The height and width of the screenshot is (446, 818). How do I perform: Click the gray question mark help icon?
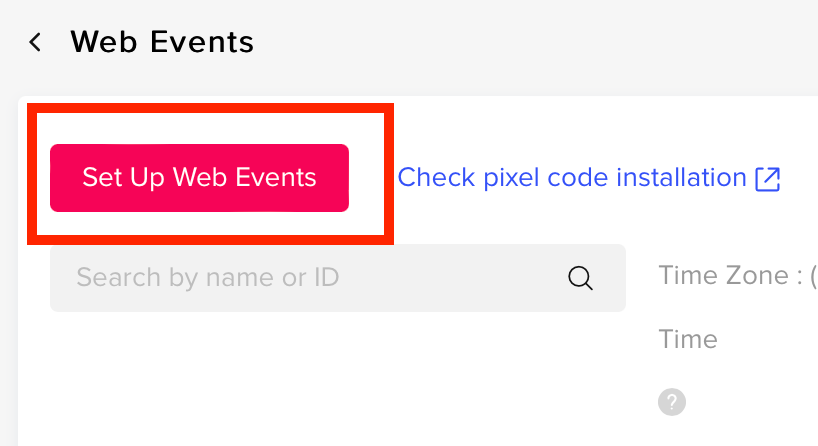click(x=672, y=402)
